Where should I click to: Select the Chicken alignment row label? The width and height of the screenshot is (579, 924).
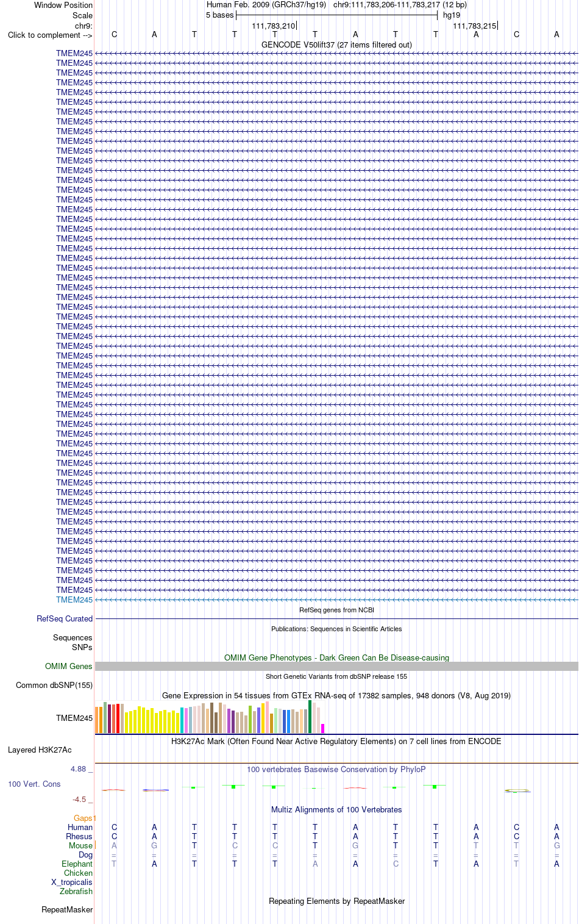[x=78, y=873]
